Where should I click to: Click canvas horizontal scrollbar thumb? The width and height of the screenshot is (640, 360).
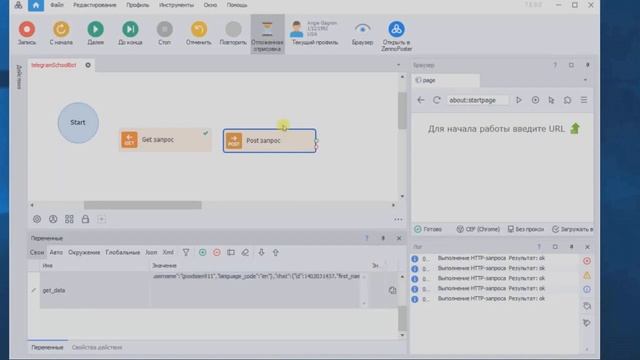[x=143, y=205]
